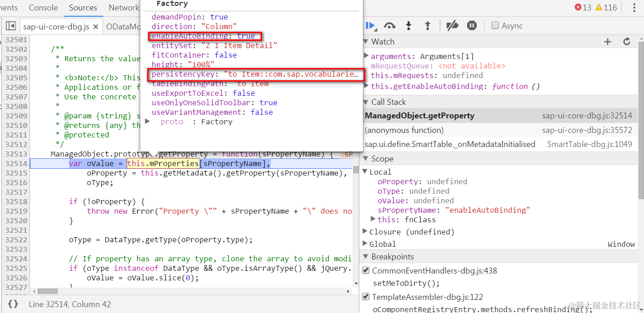Viewport: 644px width, 313px height.
Task: Open the ODataMo… file tab
Action: tap(123, 27)
